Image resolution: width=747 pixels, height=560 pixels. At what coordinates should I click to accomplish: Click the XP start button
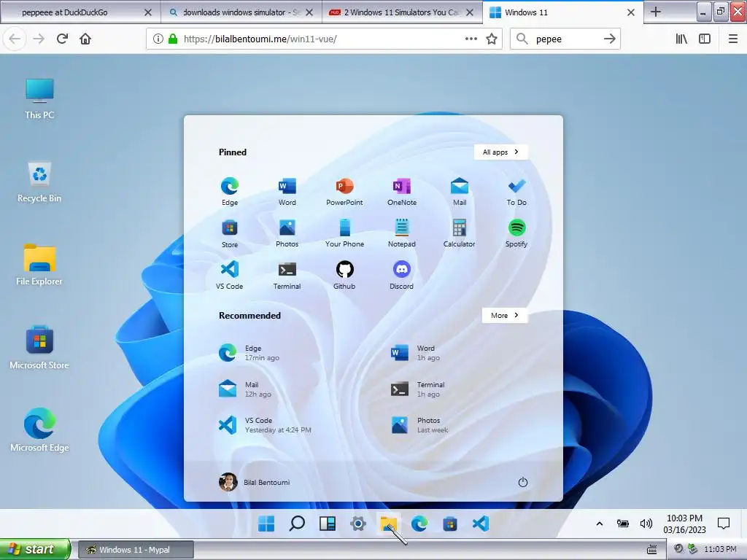click(35, 550)
